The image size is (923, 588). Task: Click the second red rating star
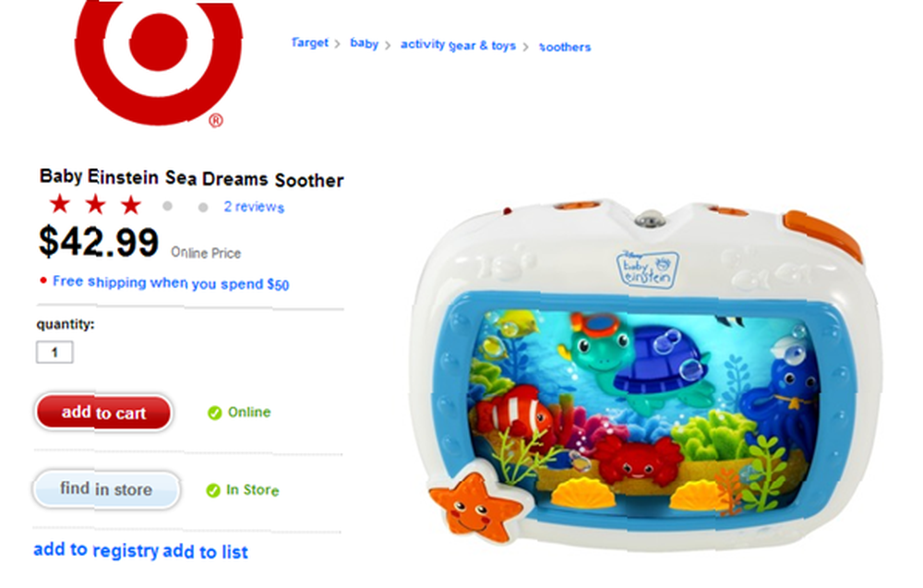(95, 205)
